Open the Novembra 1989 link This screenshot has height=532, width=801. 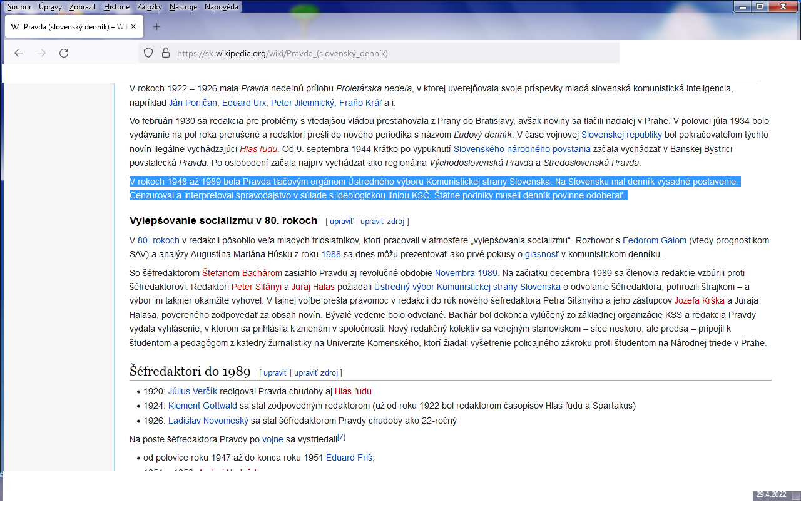pyautogui.click(x=466, y=273)
